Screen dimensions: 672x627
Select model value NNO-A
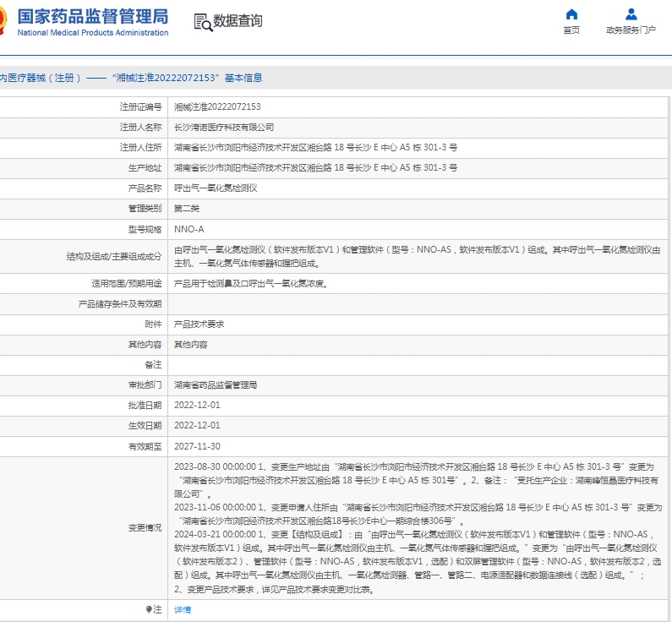point(189,229)
